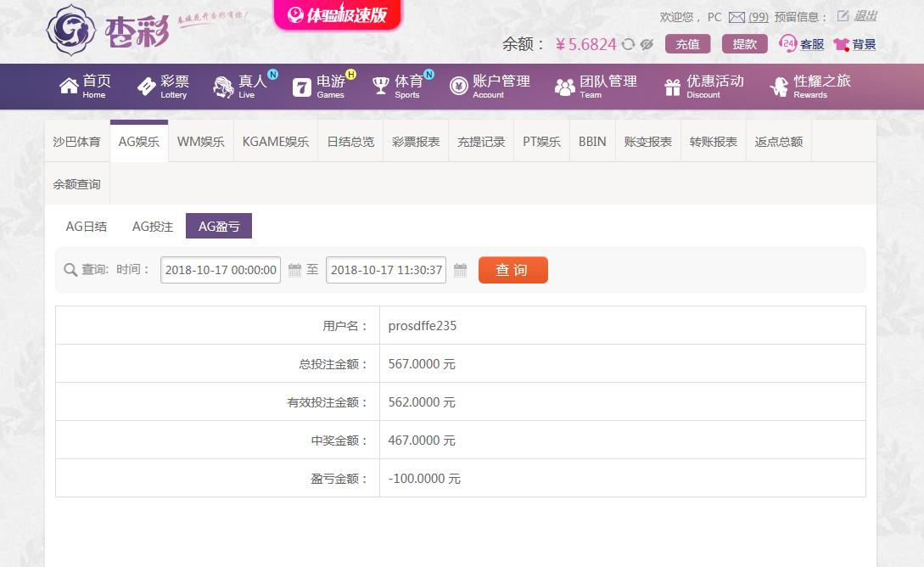Switch to the WM娱乐 tab
The width and height of the screenshot is (924, 567).
tap(200, 142)
